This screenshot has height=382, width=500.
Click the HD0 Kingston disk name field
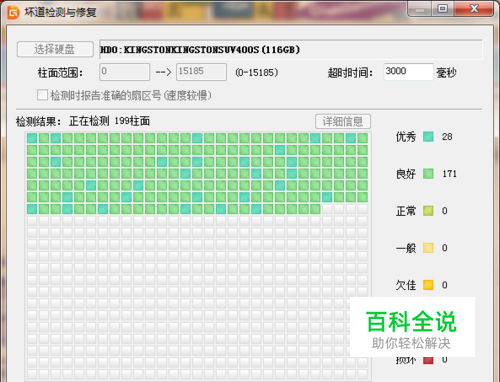[x=290, y=50]
